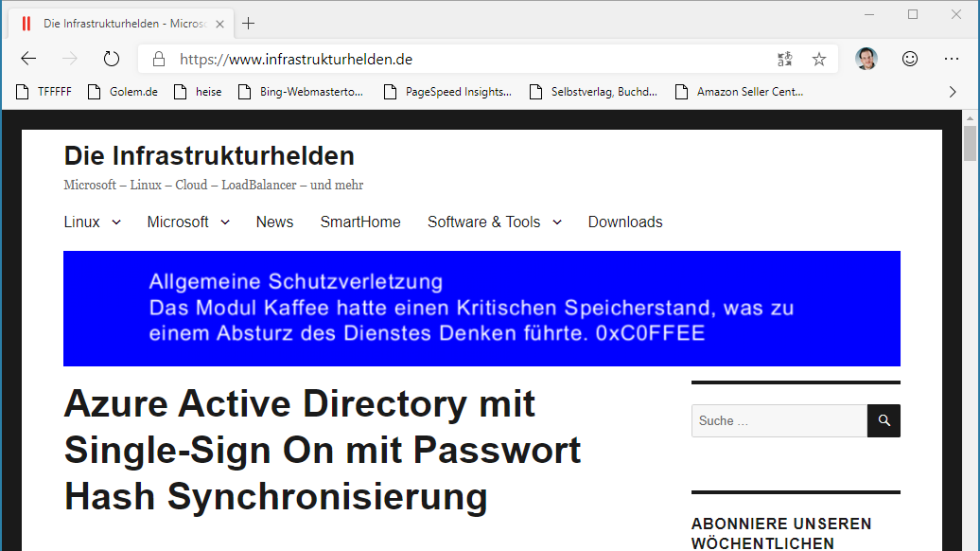
Task: Open the PageSpeed Insights bookmark
Action: [447, 92]
